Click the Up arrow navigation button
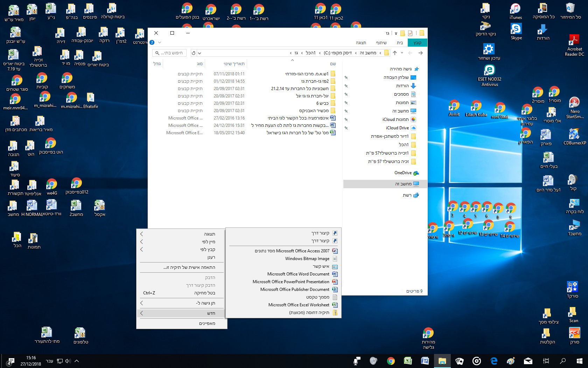The height and width of the screenshot is (368, 588). click(395, 53)
